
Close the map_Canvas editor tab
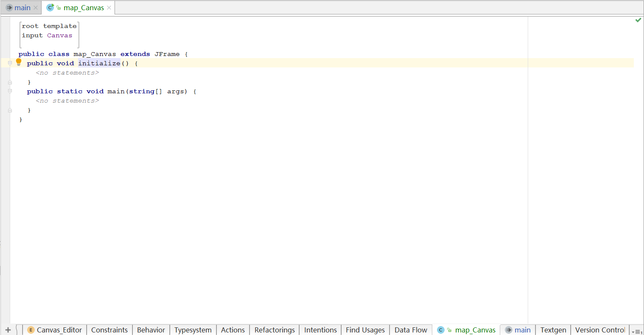109,7
